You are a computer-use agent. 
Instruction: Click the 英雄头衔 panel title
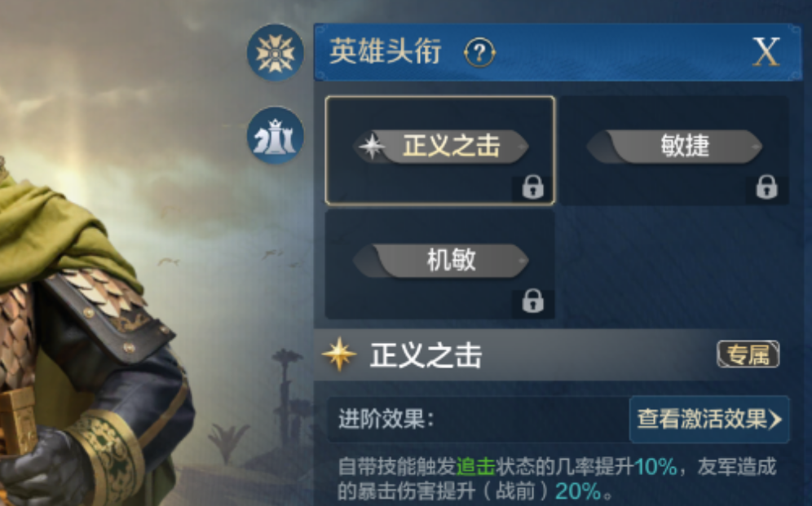click(386, 51)
